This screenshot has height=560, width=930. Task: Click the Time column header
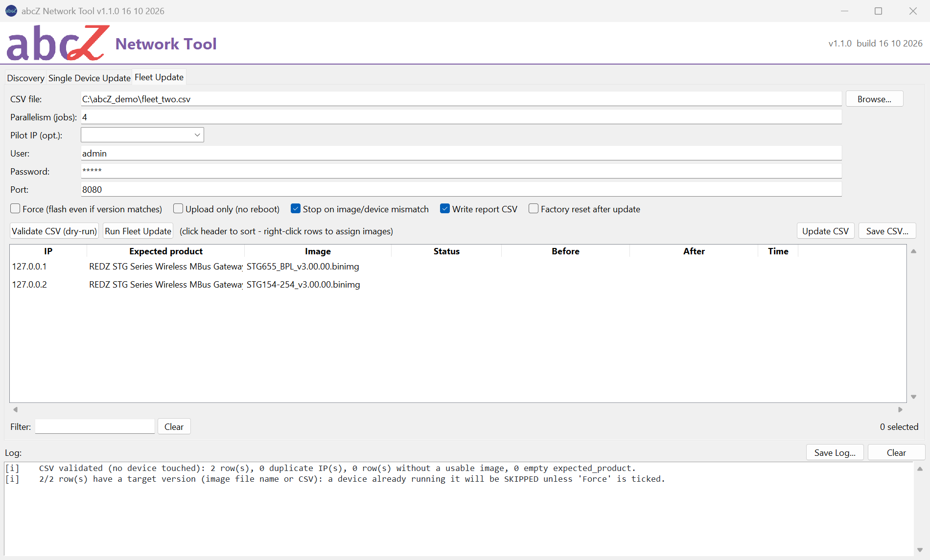click(778, 251)
